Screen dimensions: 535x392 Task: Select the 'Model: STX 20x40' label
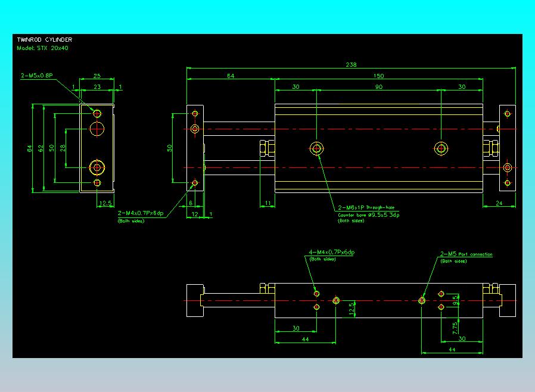point(43,48)
